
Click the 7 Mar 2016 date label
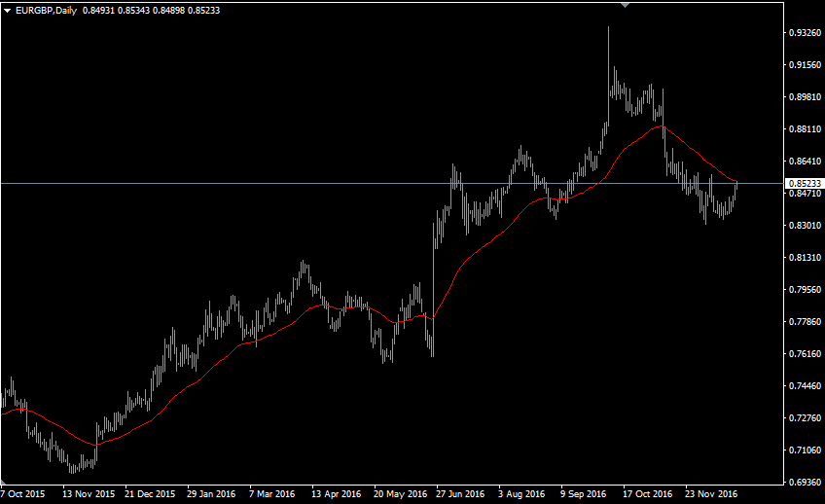272,494
